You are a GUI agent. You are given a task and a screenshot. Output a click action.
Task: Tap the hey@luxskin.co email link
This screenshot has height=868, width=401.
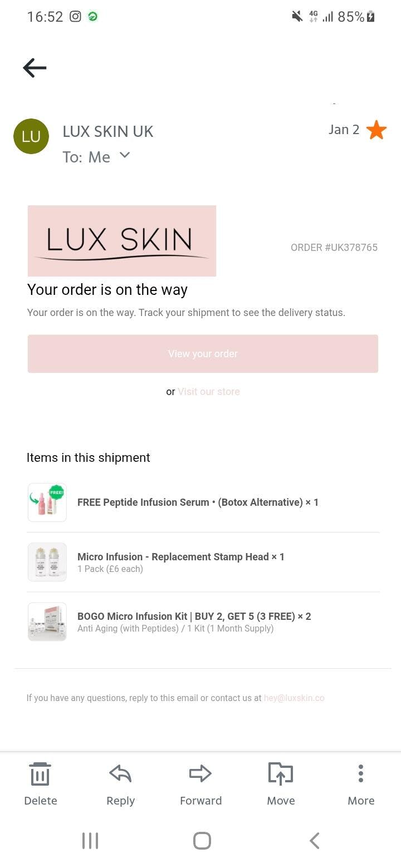(294, 698)
